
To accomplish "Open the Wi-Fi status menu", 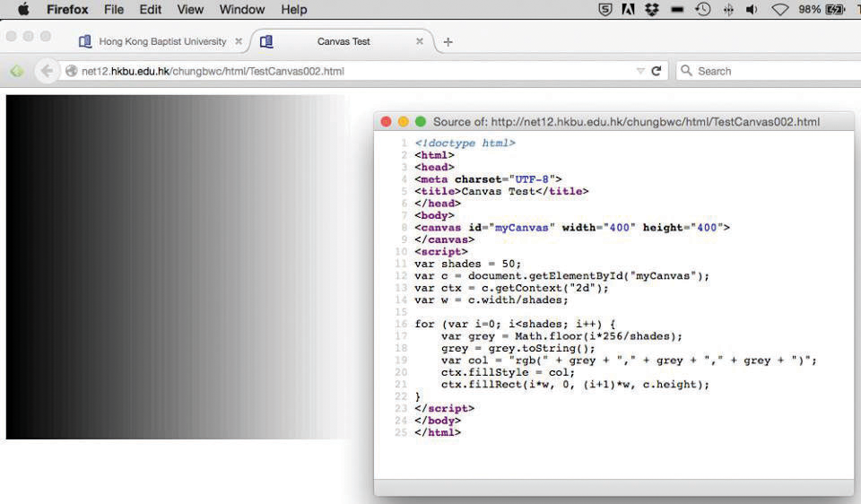I will pyautogui.click(x=779, y=9).
